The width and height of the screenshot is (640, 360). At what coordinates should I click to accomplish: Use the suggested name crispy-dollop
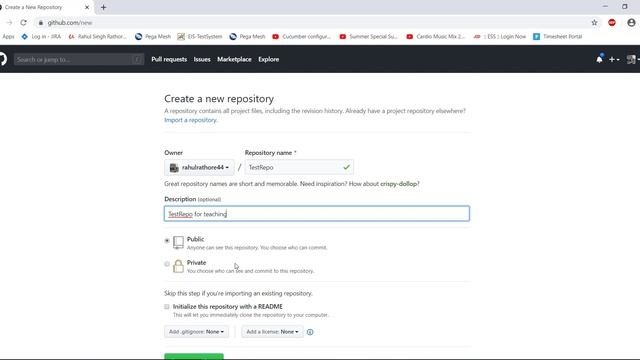click(398, 184)
